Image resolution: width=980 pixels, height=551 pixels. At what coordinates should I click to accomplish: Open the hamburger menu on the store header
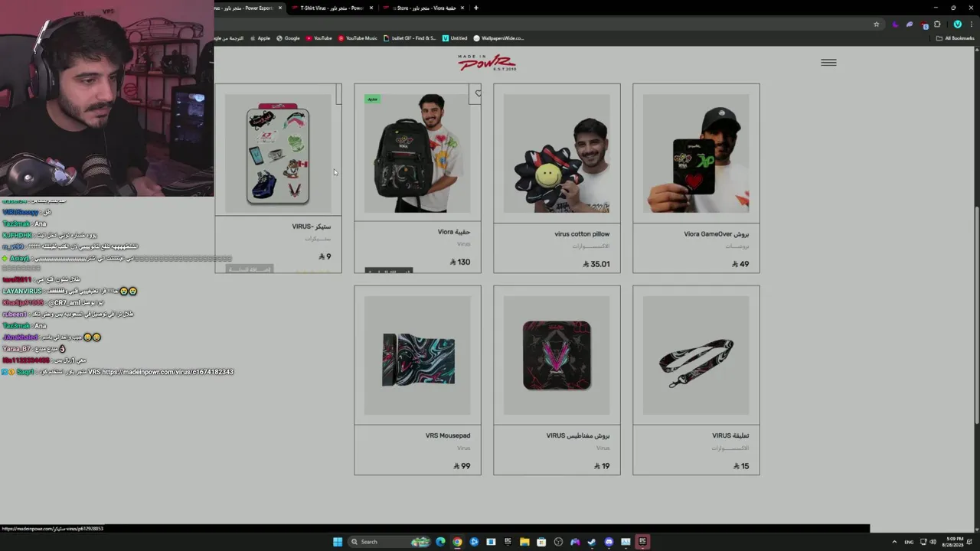[828, 63]
